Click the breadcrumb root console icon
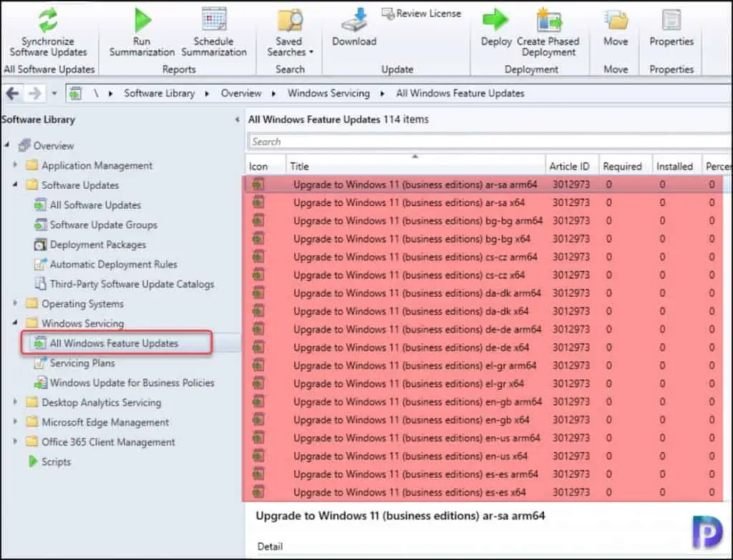The width and height of the screenshot is (733, 560). pyautogui.click(x=75, y=94)
